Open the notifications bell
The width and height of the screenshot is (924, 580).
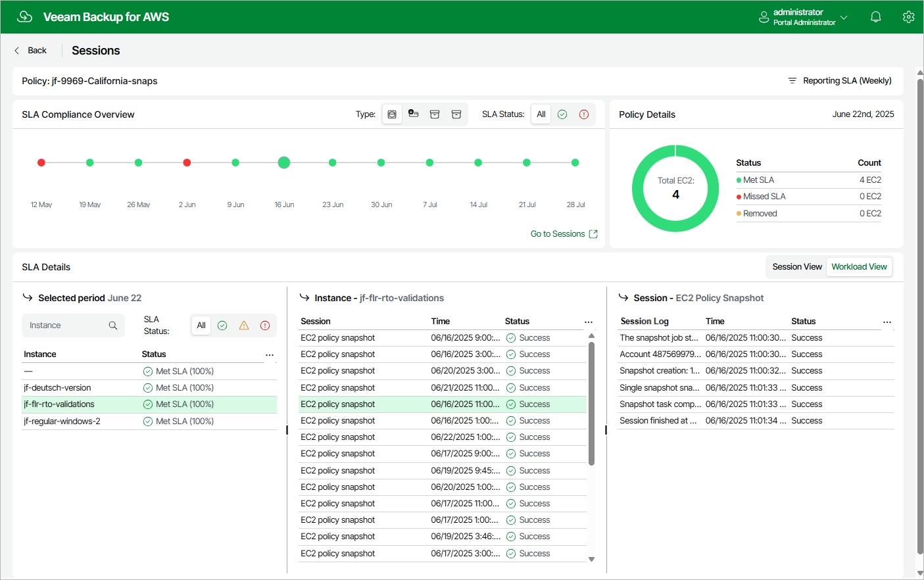pos(875,17)
